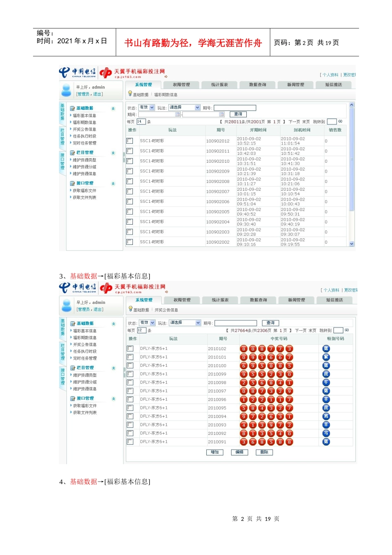Click the 退出 logout link in the 福彩期数信息 screenshot

pos(97,94)
